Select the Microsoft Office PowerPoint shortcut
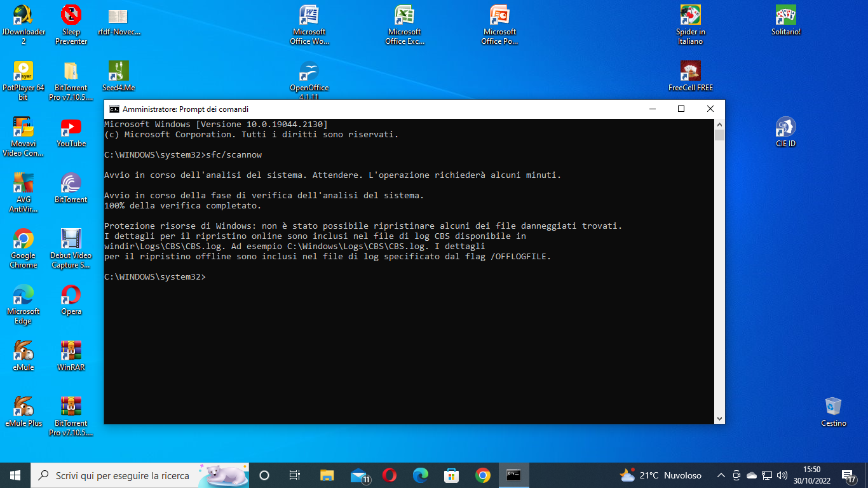868x488 pixels. (x=499, y=24)
